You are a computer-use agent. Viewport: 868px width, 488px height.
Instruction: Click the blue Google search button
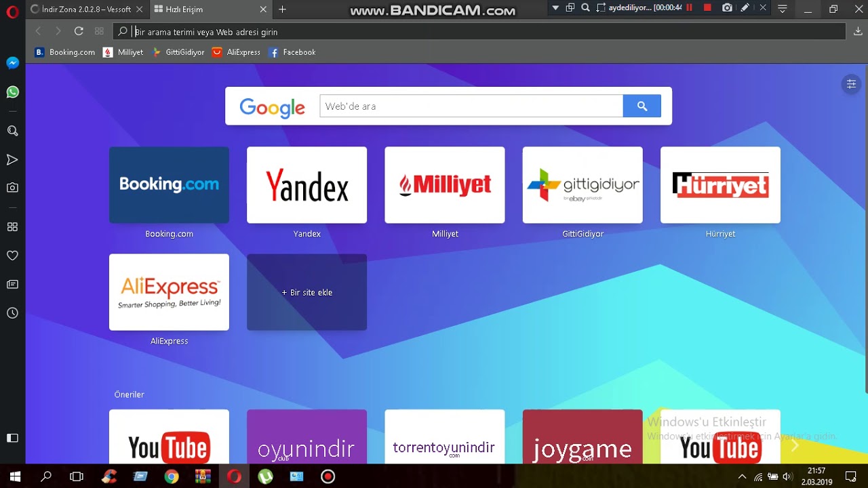[x=642, y=106]
